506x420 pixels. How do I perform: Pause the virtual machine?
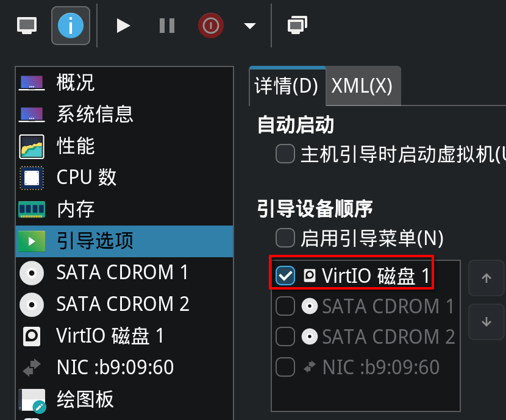point(166,26)
